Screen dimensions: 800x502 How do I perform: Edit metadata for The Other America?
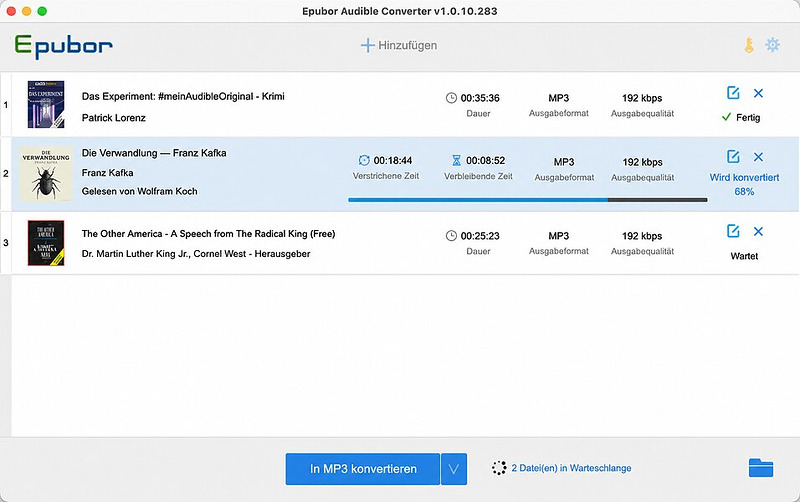click(x=733, y=231)
